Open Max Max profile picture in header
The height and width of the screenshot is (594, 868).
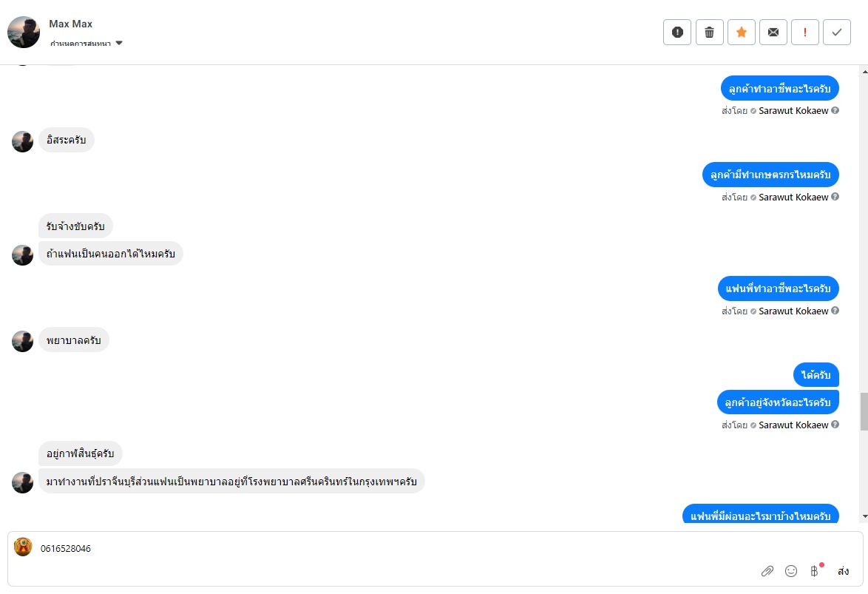click(23, 32)
